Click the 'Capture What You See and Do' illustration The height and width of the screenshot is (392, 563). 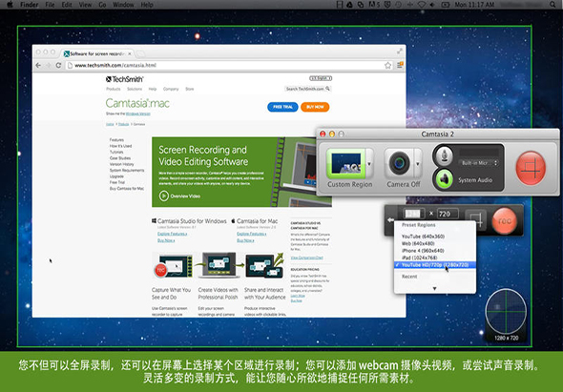click(x=173, y=266)
